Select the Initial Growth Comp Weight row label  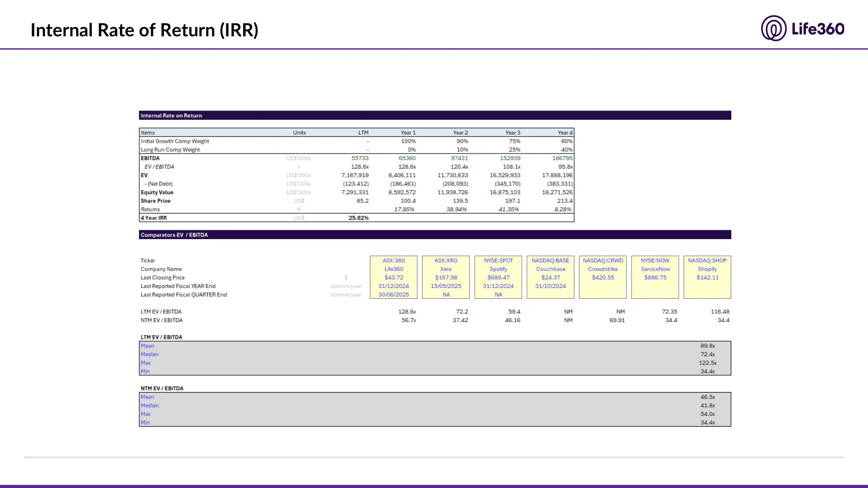pos(175,141)
